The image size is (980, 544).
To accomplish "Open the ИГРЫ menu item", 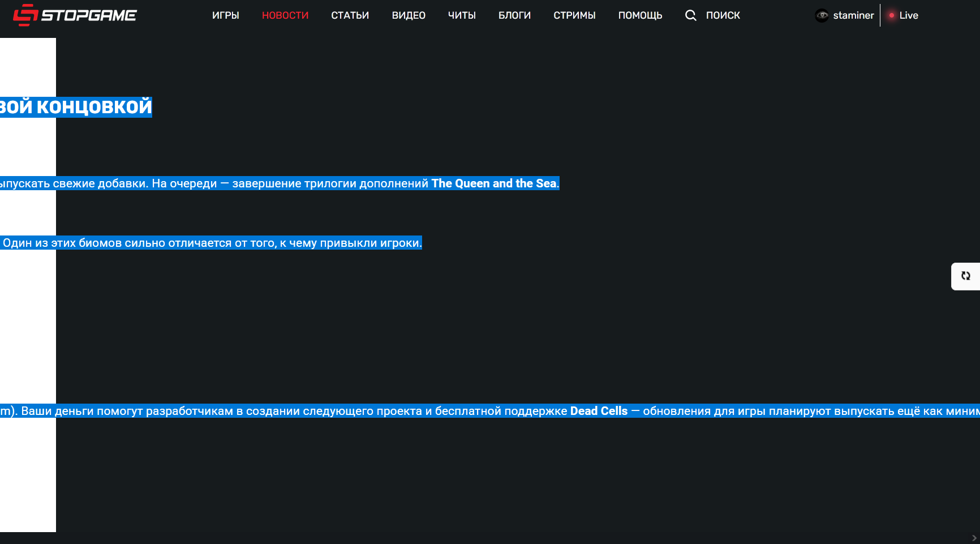I will pos(226,15).
